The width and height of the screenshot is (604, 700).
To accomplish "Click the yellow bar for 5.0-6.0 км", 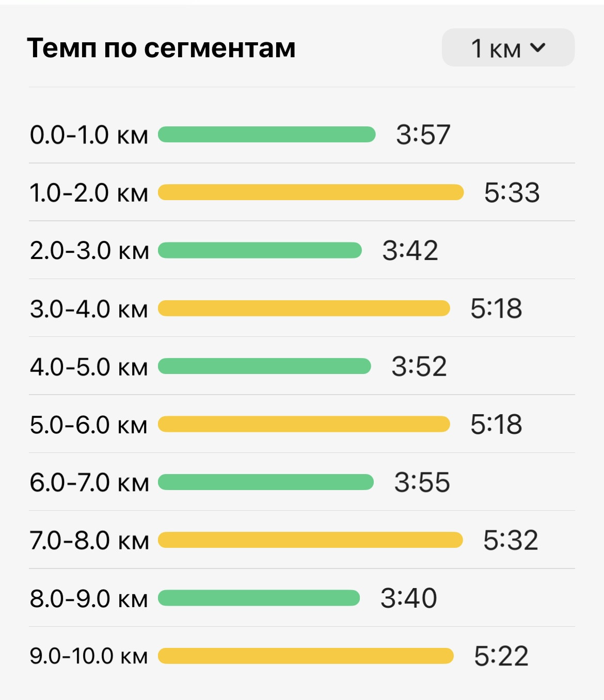I will [304, 425].
